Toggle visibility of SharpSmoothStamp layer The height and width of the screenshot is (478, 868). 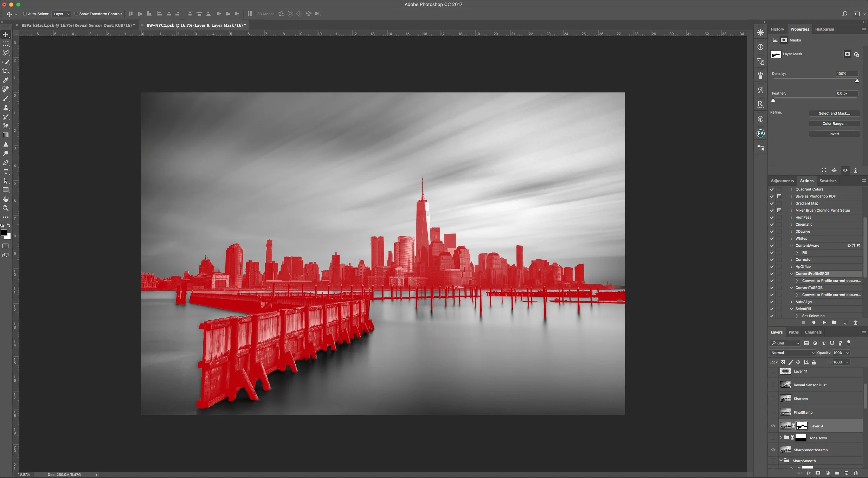coord(773,450)
